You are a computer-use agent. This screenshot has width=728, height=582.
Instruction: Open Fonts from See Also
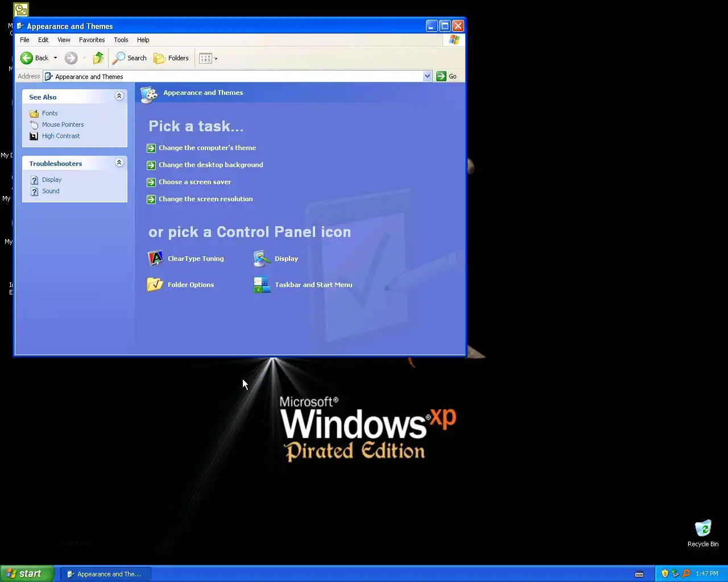49,113
